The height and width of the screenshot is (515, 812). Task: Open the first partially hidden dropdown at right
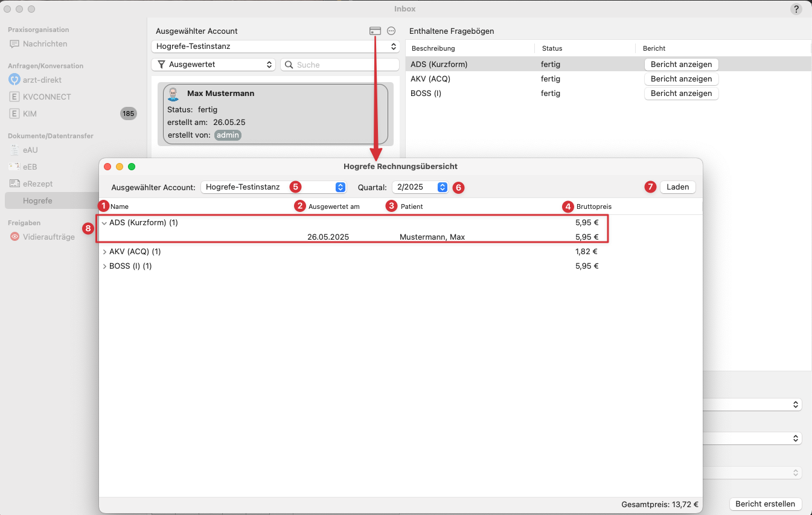pyautogui.click(x=753, y=405)
